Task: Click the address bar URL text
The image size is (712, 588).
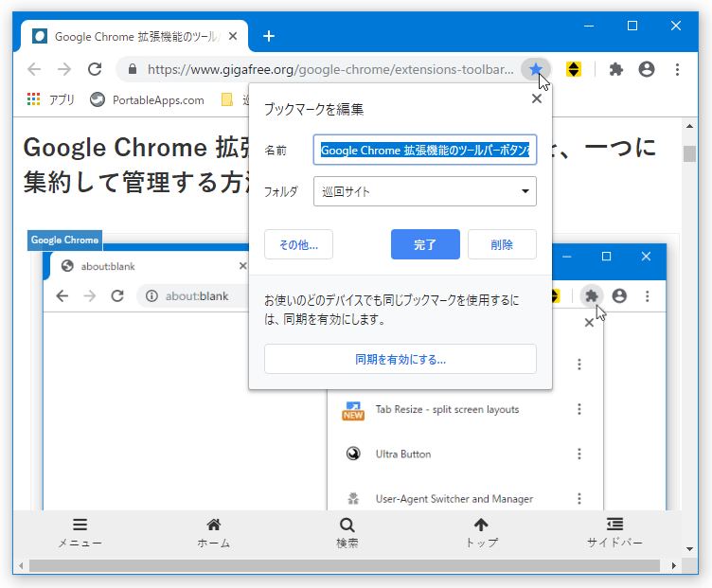Action: [x=330, y=69]
